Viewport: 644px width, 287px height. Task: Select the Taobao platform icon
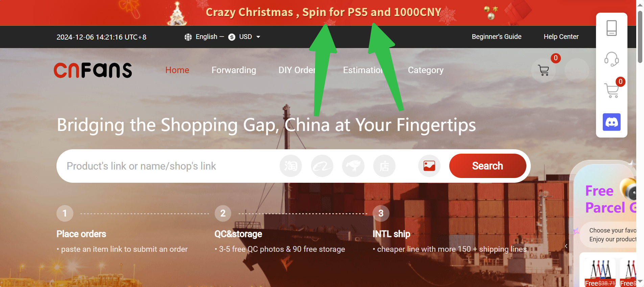[290, 166]
